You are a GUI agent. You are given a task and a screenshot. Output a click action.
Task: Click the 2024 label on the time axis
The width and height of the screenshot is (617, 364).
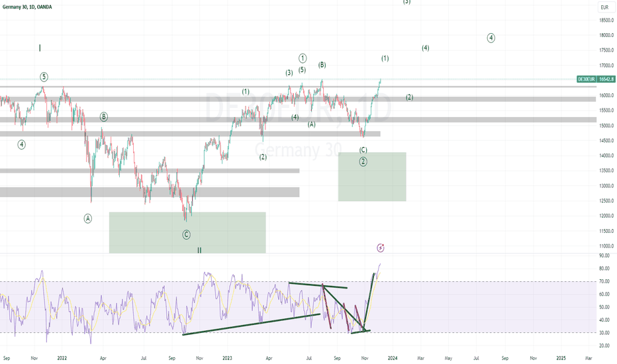pyautogui.click(x=393, y=358)
